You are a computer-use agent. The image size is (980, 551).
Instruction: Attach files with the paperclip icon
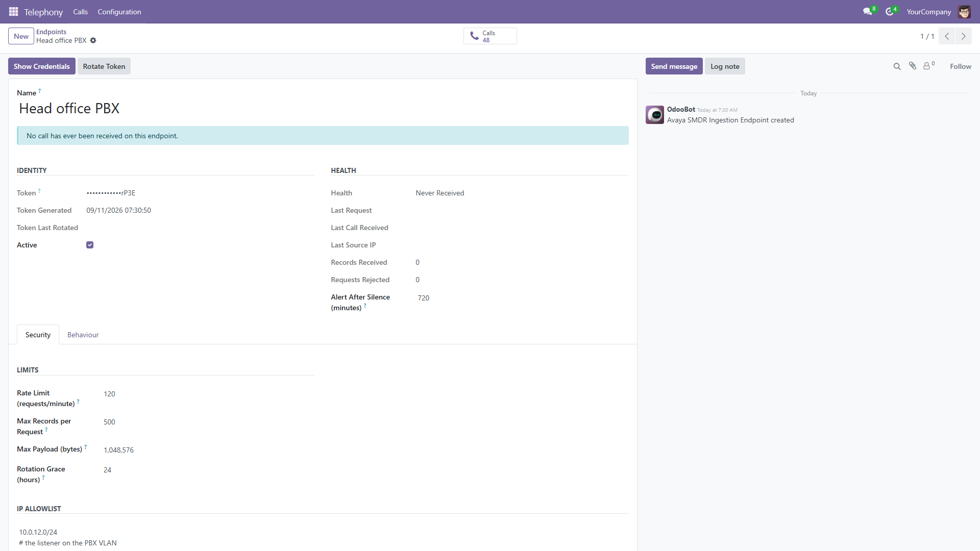coord(913,66)
